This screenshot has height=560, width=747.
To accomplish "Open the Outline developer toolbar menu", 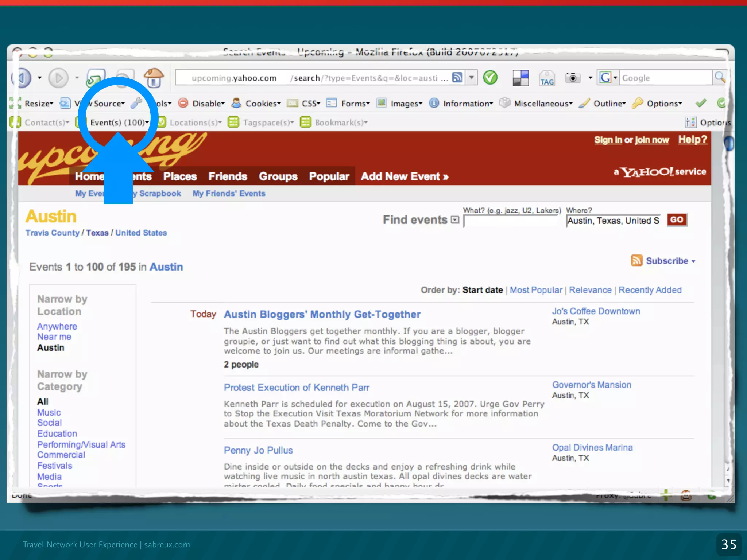I will 603,104.
